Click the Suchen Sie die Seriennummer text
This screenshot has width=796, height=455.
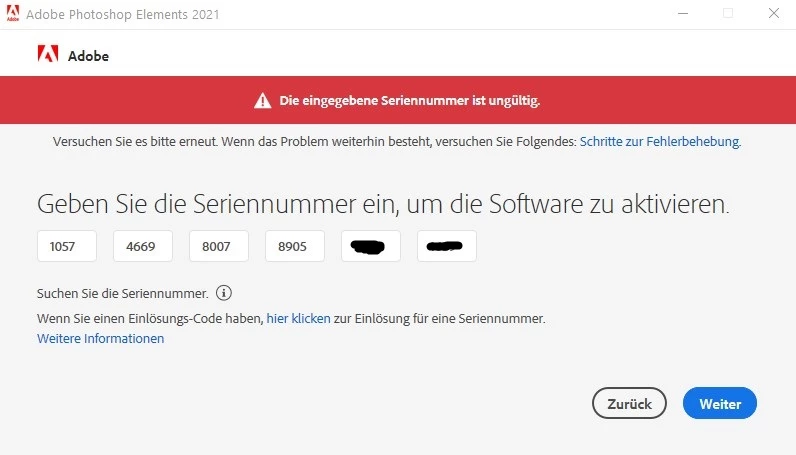pos(122,294)
